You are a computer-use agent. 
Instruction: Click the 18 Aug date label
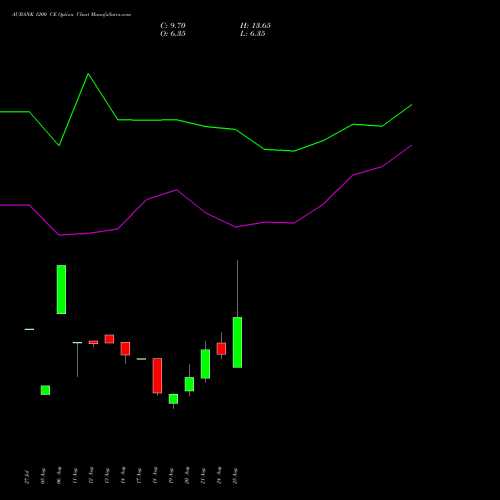pyautogui.click(x=155, y=476)
